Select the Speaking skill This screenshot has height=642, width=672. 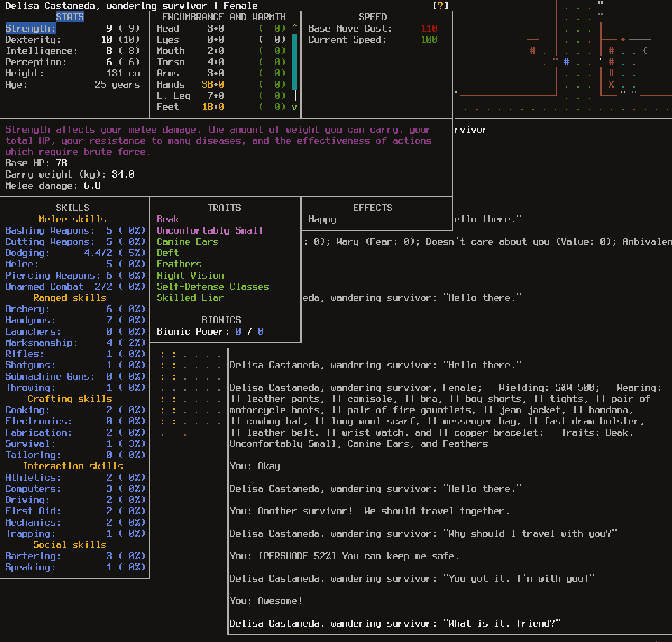click(75, 567)
